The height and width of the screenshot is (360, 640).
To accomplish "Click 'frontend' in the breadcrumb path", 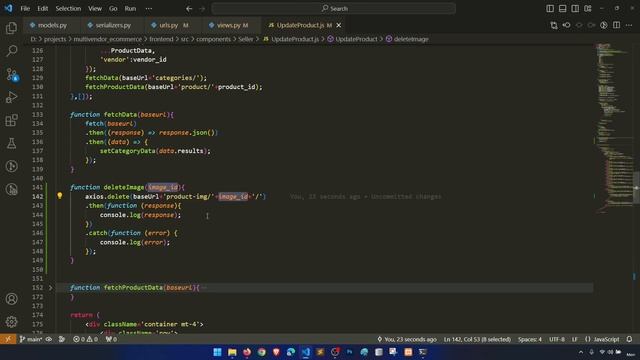I will 161,39.
